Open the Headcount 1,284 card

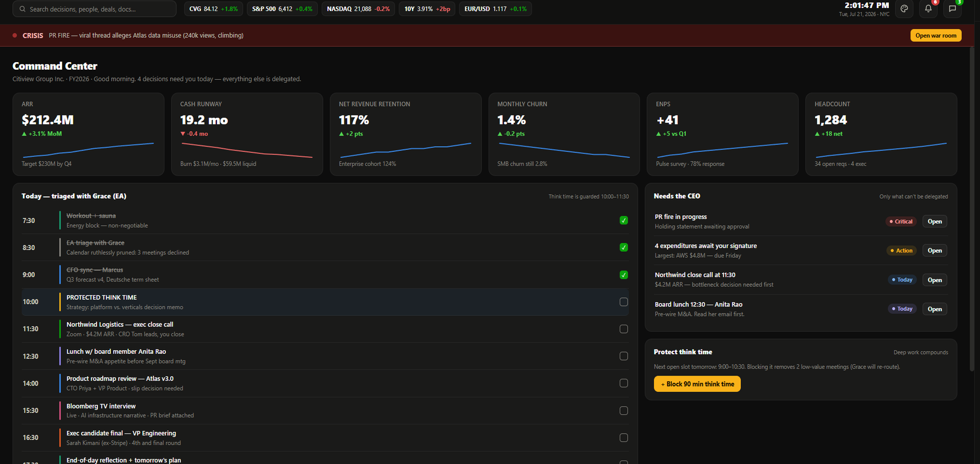pyautogui.click(x=881, y=134)
